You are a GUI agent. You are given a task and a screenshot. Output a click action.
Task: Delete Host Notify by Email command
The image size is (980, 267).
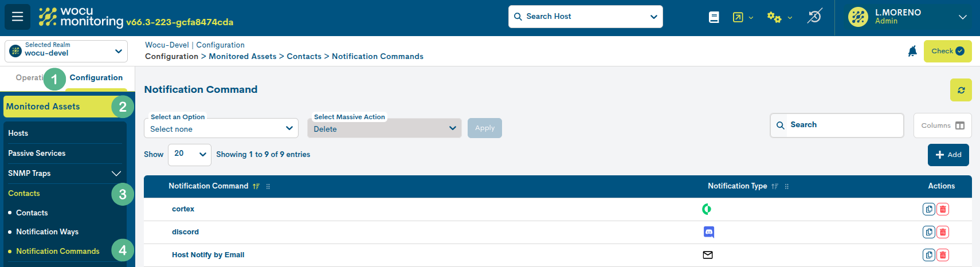(x=943, y=255)
